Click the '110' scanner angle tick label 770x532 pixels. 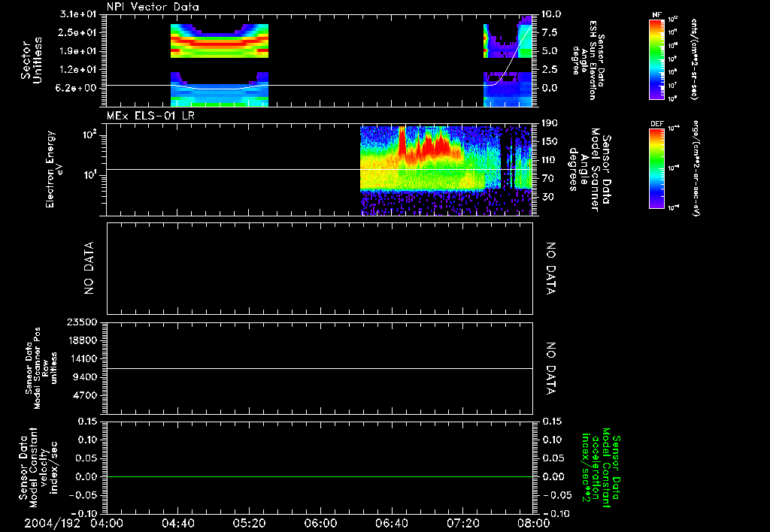[550, 160]
